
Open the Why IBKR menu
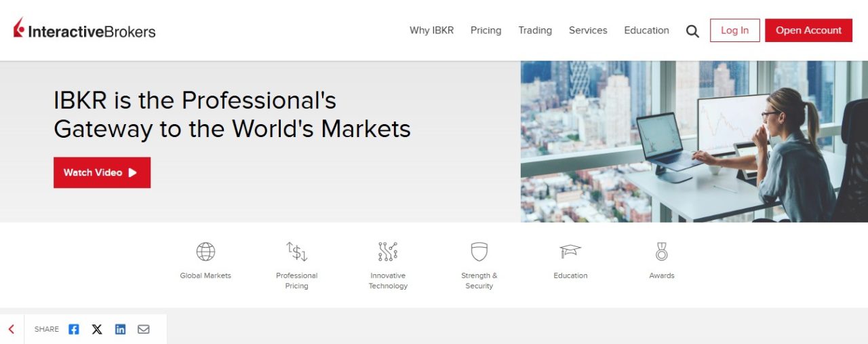[431, 31]
